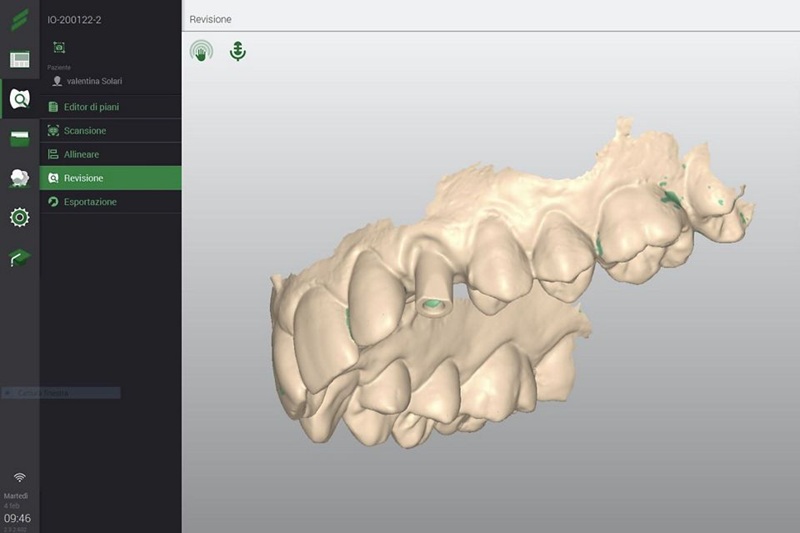Screen dimensions: 800x533
Task: Click the tooth model sidebar icon
Action: point(19,178)
